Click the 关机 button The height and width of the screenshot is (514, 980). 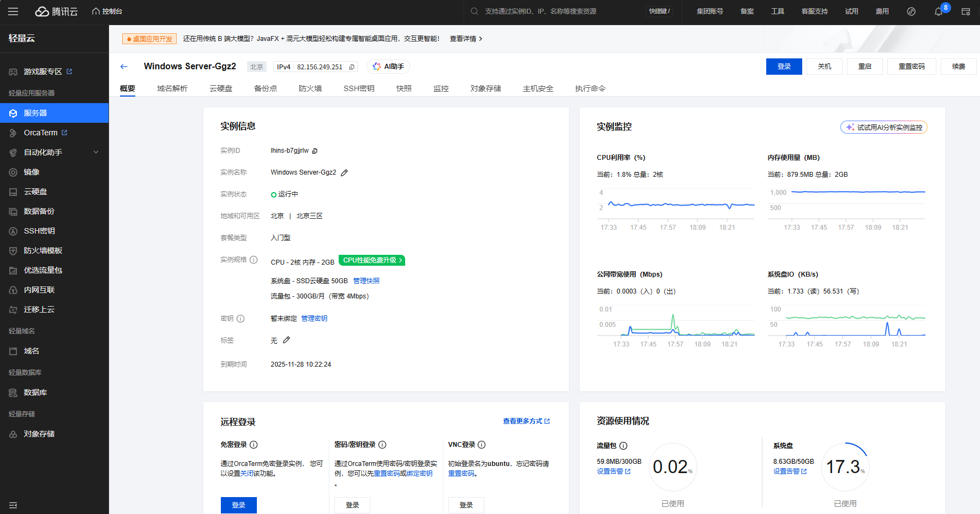coord(825,67)
